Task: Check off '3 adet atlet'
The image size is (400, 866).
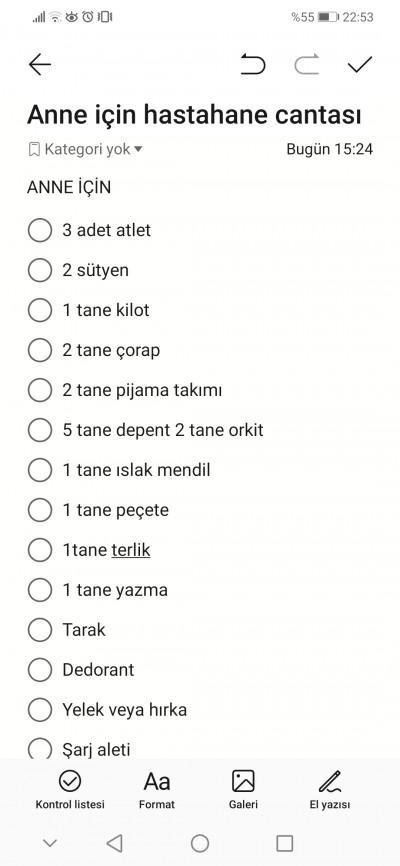Action: coord(40,230)
